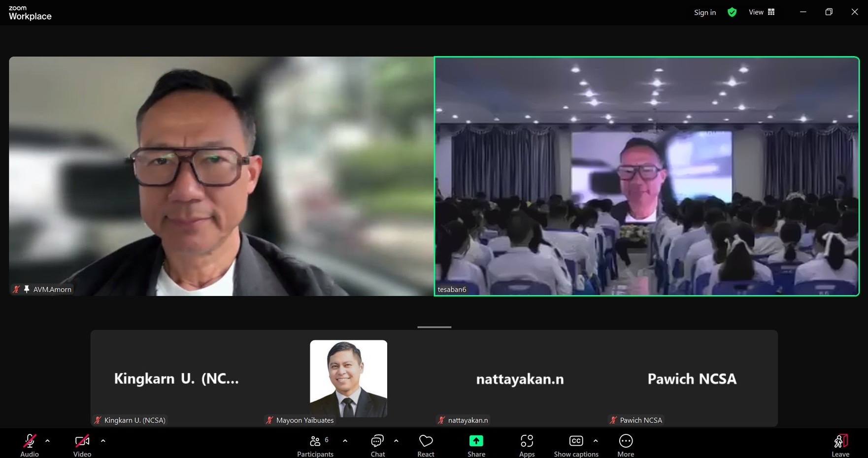Image resolution: width=868 pixels, height=458 pixels.
Task: Select tesaban6 video tile
Action: tap(647, 176)
